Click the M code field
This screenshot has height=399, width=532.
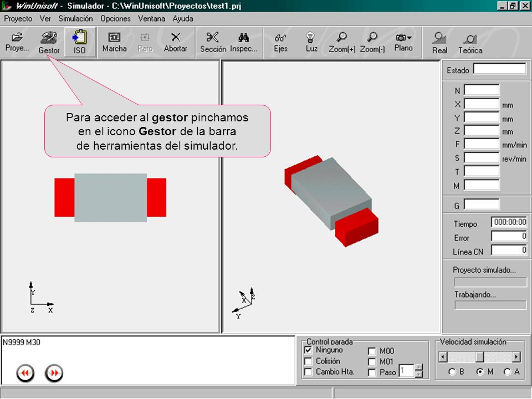tap(482, 185)
